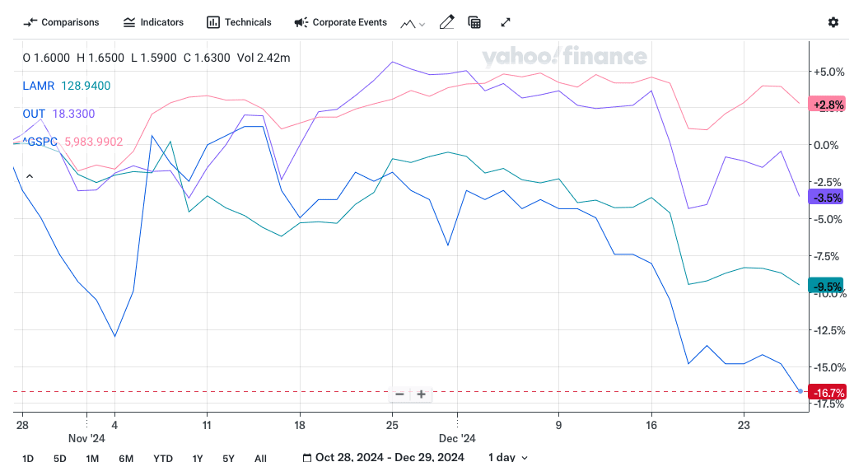
Task: Zoom out with the minus button
Action: tap(399, 394)
